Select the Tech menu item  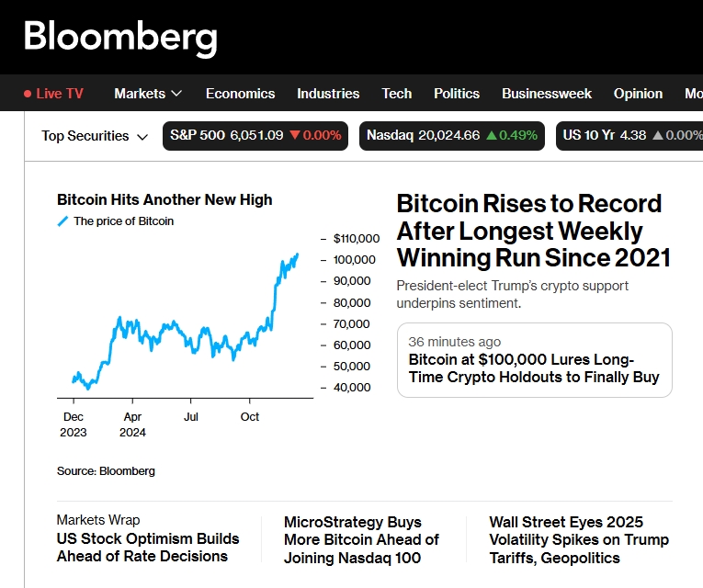[x=397, y=94]
